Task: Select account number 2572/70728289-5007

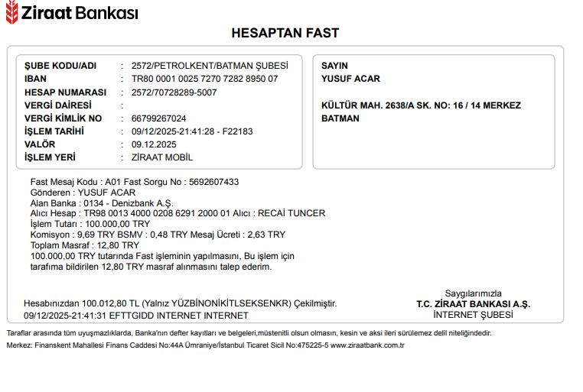Action: pyautogui.click(x=174, y=92)
